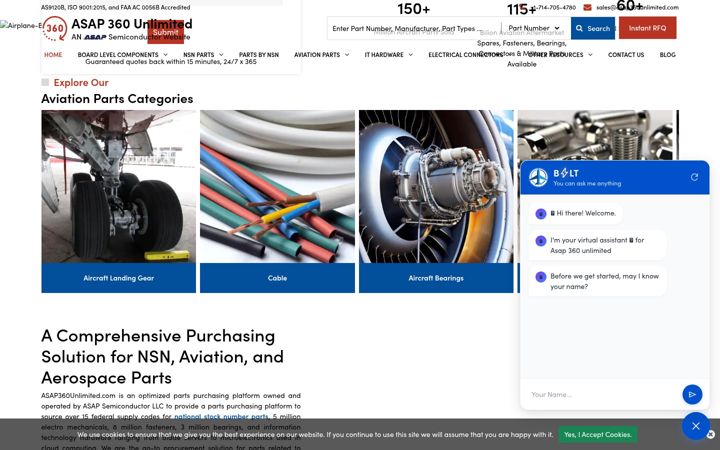Image resolution: width=720 pixels, height=450 pixels.
Task: Click bolts and fasteners photo thumbnail
Action: 595,135
